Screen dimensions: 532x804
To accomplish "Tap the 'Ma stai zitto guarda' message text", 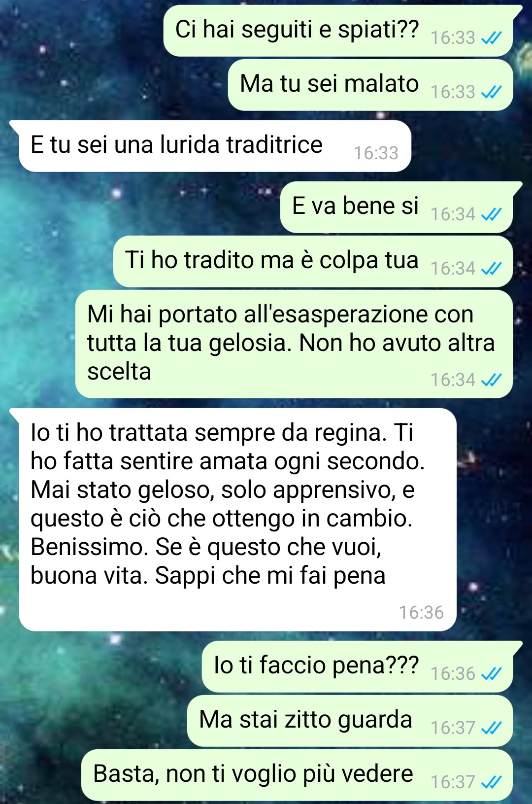I will click(305, 720).
